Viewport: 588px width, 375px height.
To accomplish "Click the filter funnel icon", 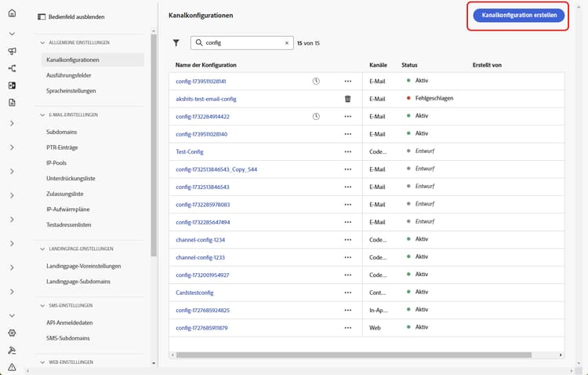I will tap(176, 43).
